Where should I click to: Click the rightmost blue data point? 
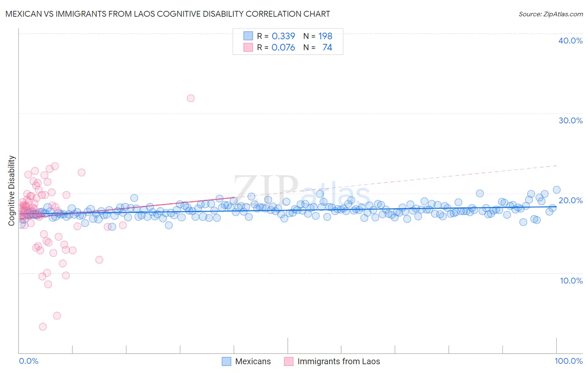557,190
